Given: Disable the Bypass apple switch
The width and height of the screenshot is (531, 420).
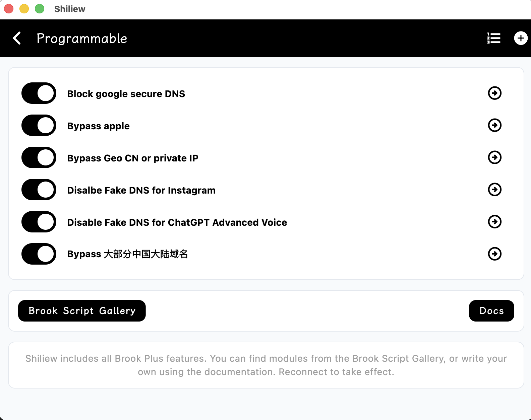Looking at the screenshot, I should pos(39,125).
